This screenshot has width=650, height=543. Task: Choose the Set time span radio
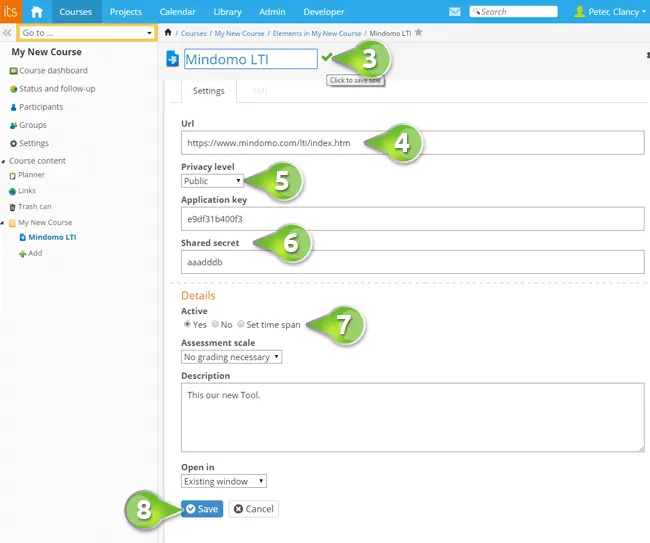[241, 325]
